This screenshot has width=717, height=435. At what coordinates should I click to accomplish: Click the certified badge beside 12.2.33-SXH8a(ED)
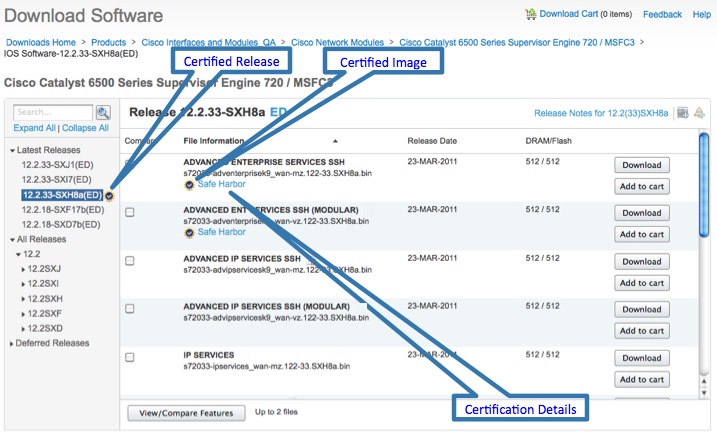[109, 196]
